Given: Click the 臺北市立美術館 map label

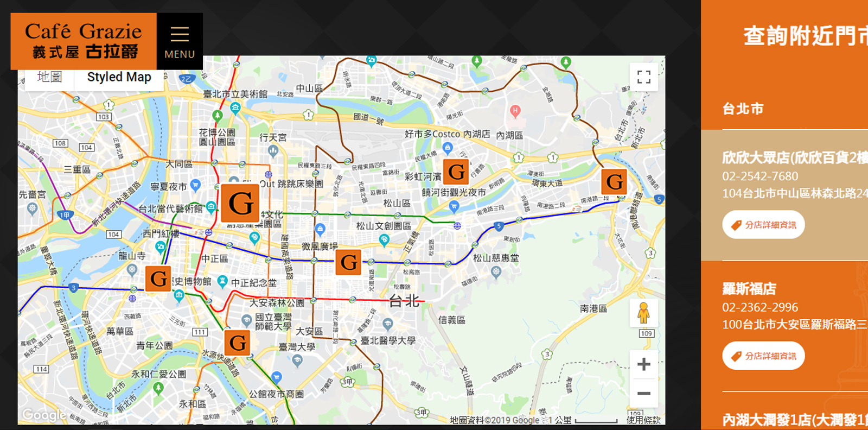Looking at the screenshot, I should point(235,94).
